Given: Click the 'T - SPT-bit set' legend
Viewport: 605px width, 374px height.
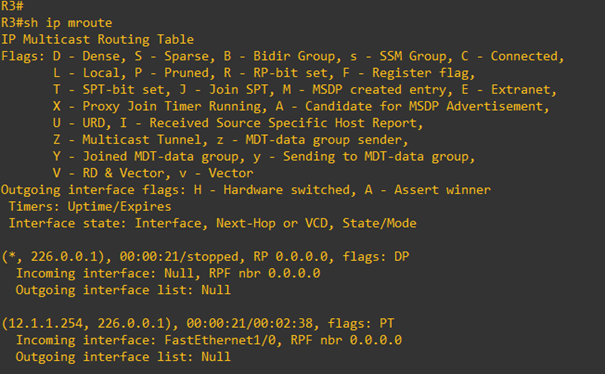Looking at the screenshot, I should [x=108, y=90].
